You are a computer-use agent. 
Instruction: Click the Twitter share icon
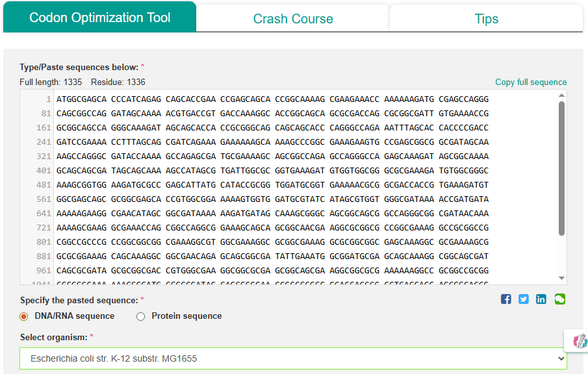524,299
